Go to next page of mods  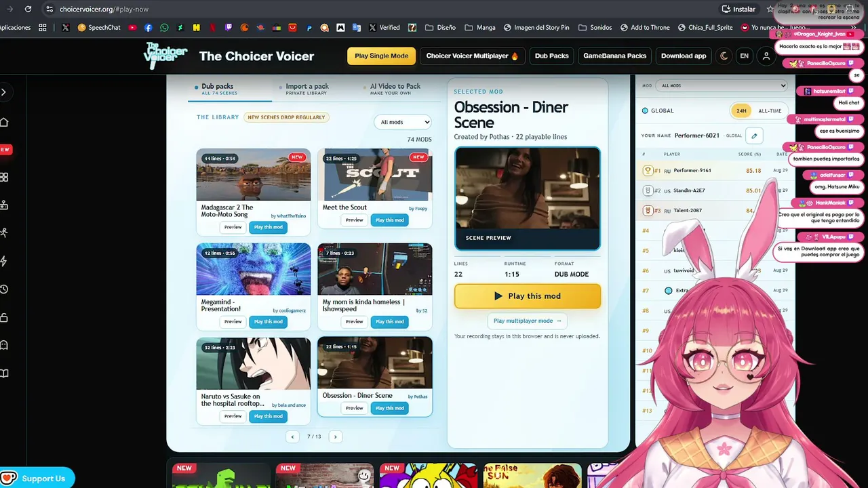pyautogui.click(x=335, y=436)
